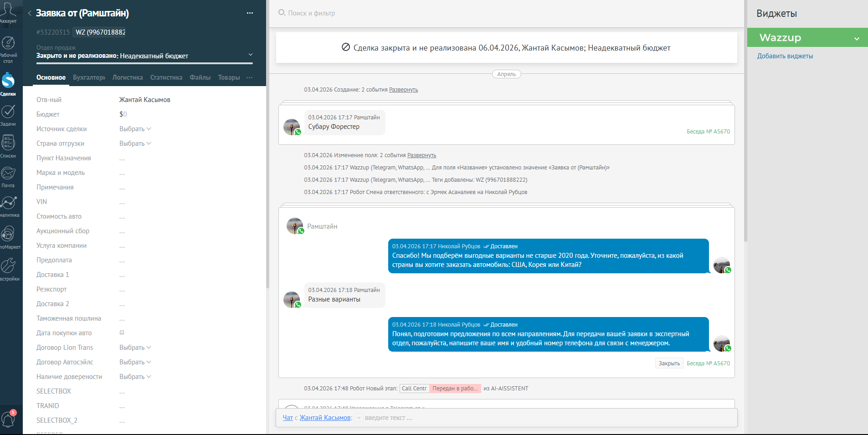The height and width of the screenshot is (435, 868).
Task: Click the Call Centr stage label
Action: (414, 389)
